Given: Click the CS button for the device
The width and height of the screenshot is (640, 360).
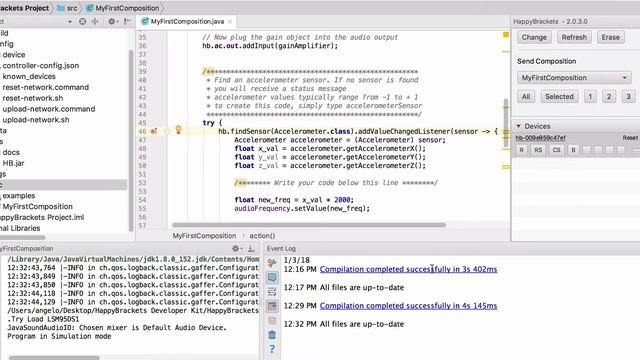Looking at the screenshot, I should [556, 150].
